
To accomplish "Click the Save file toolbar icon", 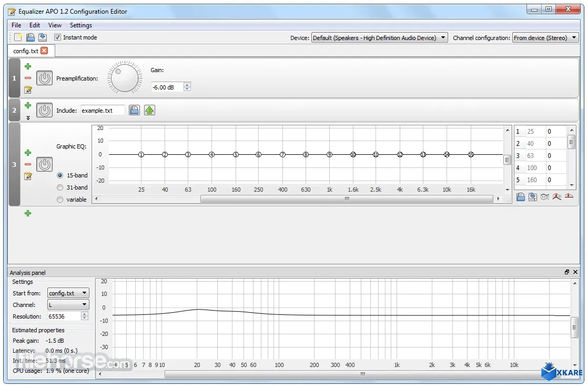I will (x=43, y=37).
